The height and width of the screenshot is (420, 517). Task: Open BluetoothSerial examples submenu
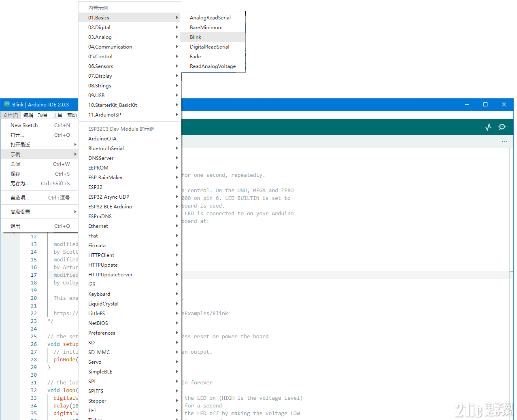[130, 148]
